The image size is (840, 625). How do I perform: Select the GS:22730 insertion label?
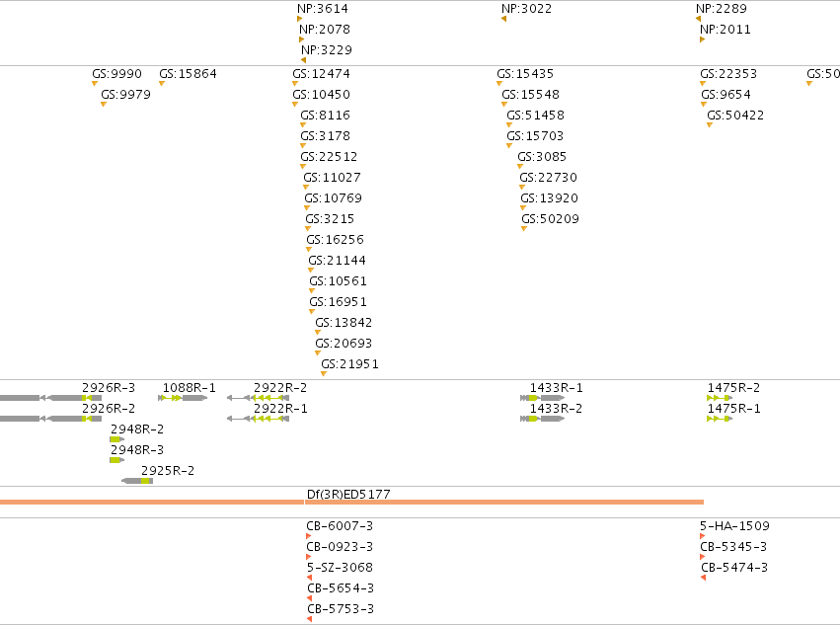549,178
